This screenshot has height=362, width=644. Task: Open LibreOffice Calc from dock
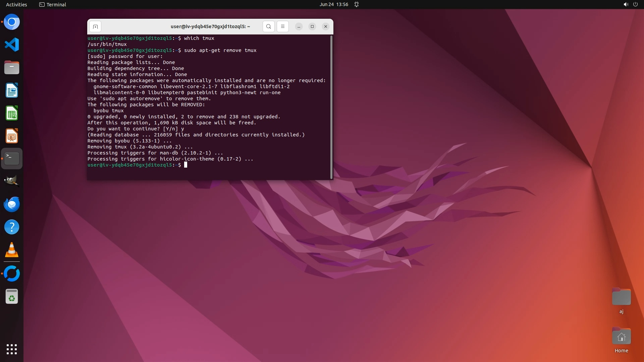(x=12, y=113)
